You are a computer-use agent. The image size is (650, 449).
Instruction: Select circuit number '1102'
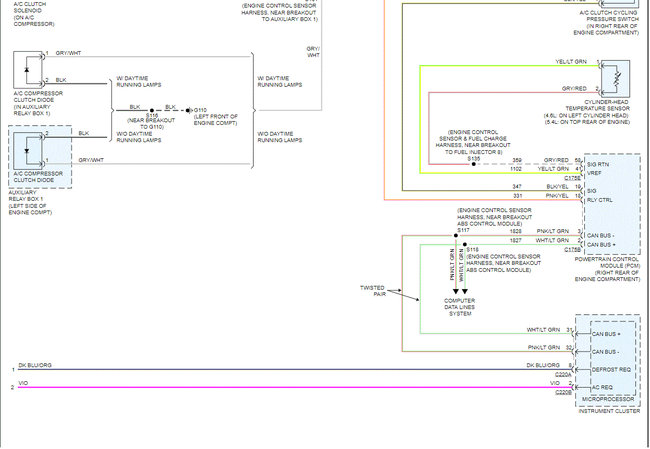(516, 169)
